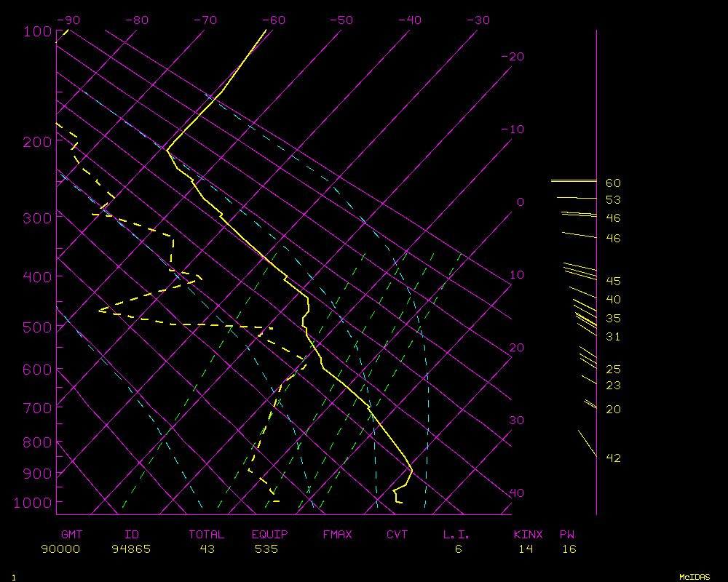Click the CVT column header
The width and height of the screenshot is (728, 582).
(x=397, y=535)
